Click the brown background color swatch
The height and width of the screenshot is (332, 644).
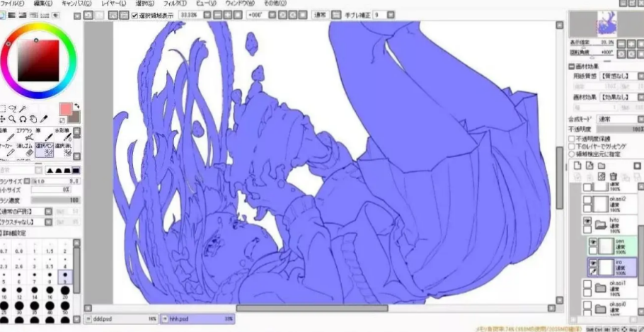point(75,118)
